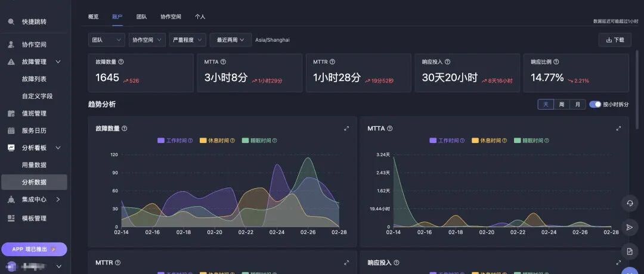Toggle 睡眠时间 legend in MTTA chart

click(531, 141)
